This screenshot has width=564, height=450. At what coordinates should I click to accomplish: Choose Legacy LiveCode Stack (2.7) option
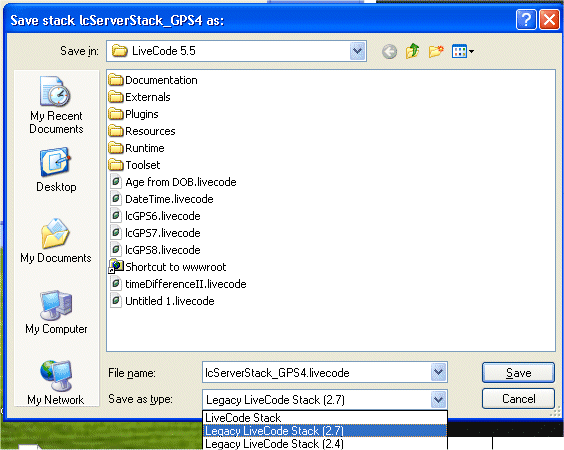coord(325,431)
